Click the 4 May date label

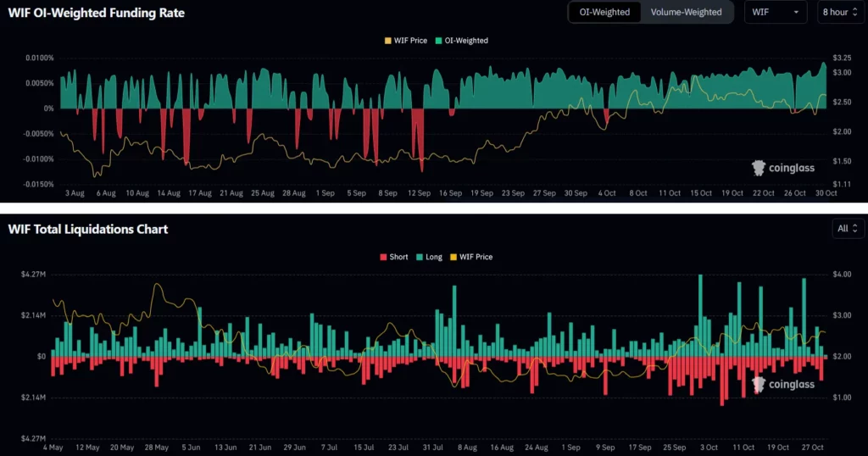53,448
